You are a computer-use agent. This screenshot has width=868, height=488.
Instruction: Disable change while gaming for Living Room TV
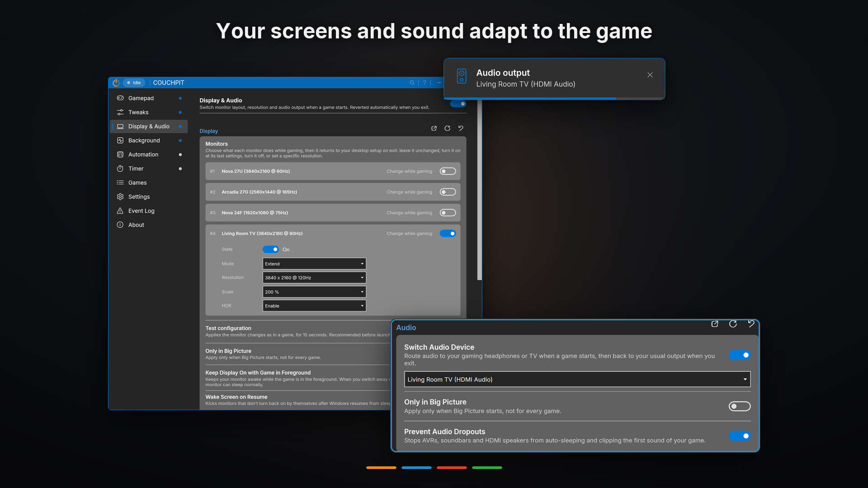tap(448, 234)
